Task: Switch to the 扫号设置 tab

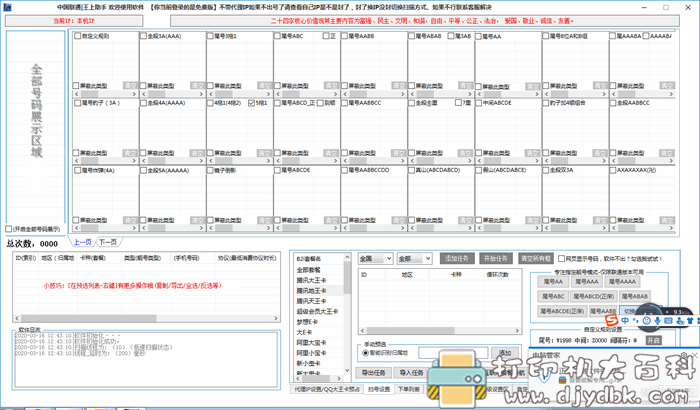Action: pos(379,389)
